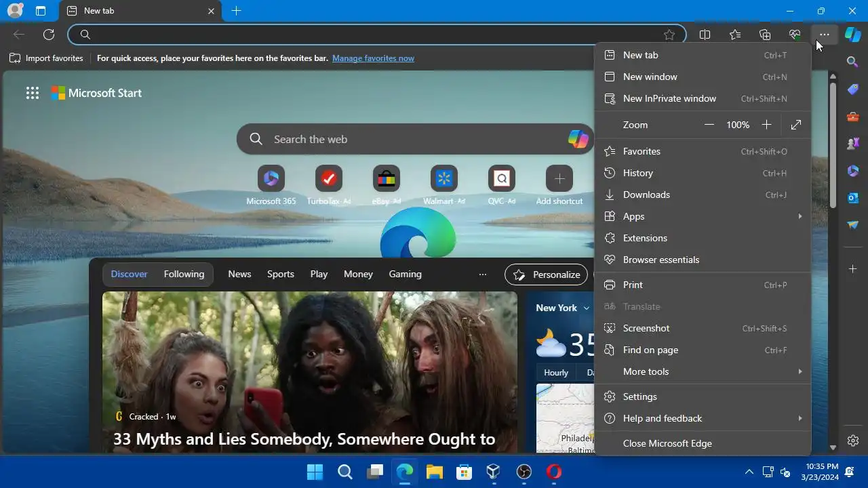Add this page to favorites star

tap(669, 35)
